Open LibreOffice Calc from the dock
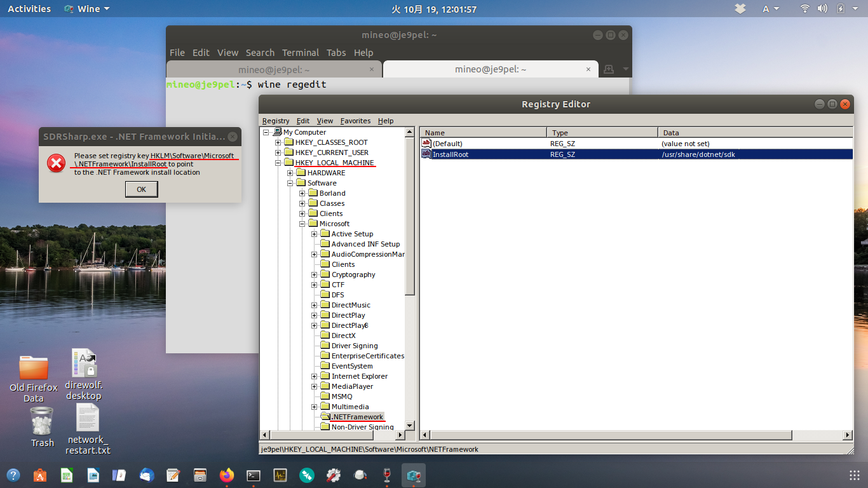The height and width of the screenshot is (488, 868). point(66,475)
